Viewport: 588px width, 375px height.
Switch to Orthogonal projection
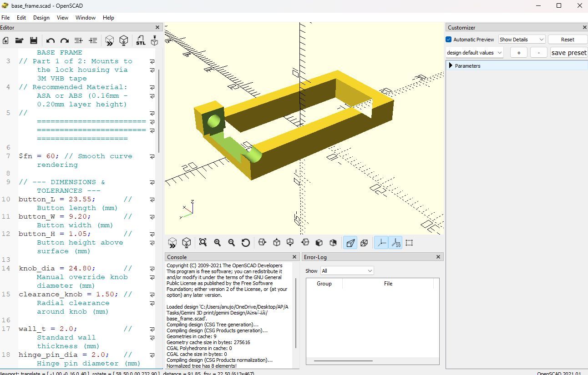[x=364, y=243]
